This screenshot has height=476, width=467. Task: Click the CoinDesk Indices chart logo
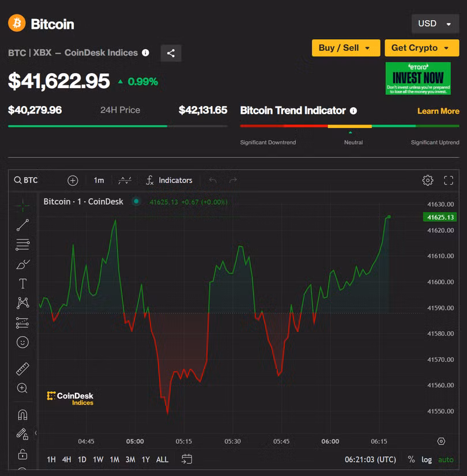[x=70, y=398]
